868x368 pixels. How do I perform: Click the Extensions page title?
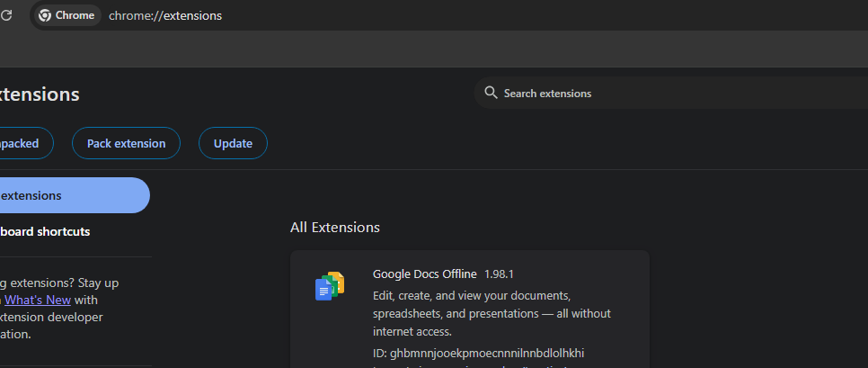[39, 94]
